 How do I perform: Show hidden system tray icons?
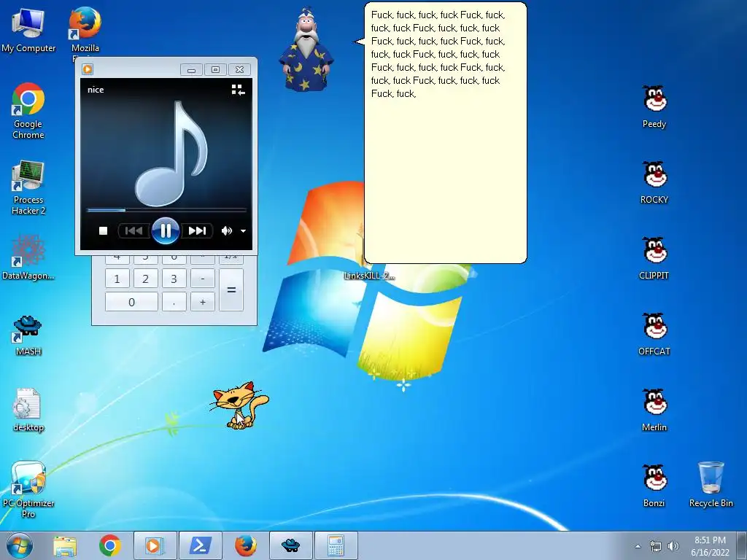click(638, 546)
